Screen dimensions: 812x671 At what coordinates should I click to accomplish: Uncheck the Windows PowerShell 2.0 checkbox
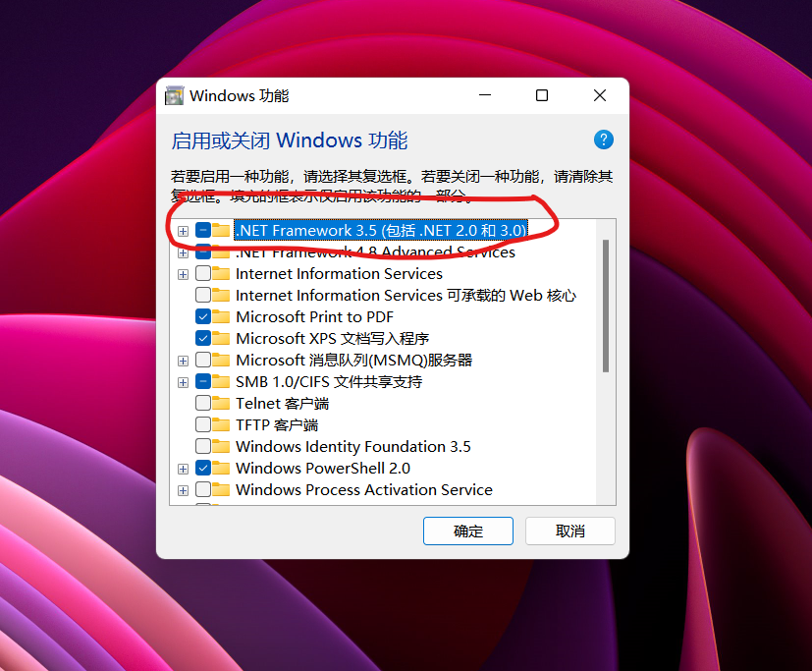(203, 469)
